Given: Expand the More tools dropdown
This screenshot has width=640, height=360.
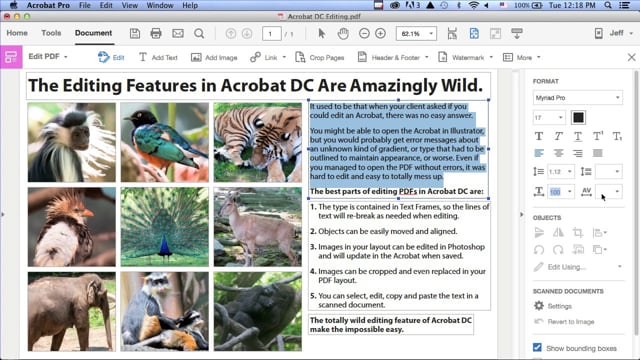Looking at the screenshot, I should [x=522, y=58].
